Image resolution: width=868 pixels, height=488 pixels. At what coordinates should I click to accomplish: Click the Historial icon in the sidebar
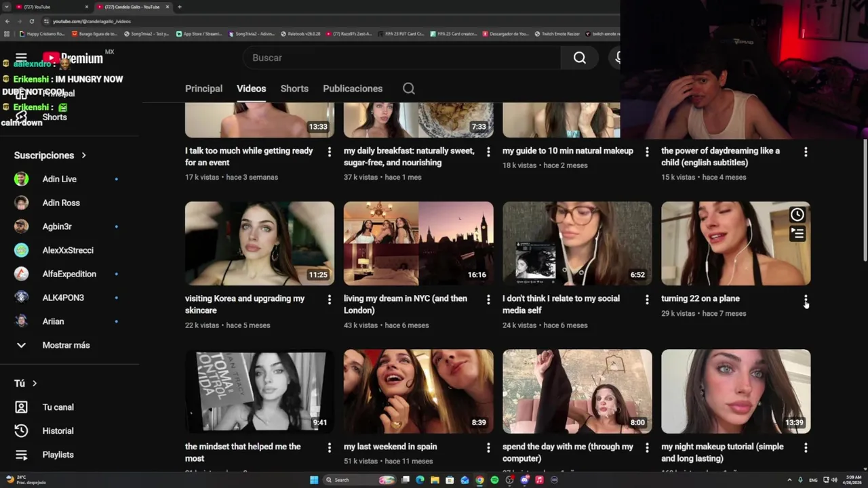[21, 430]
